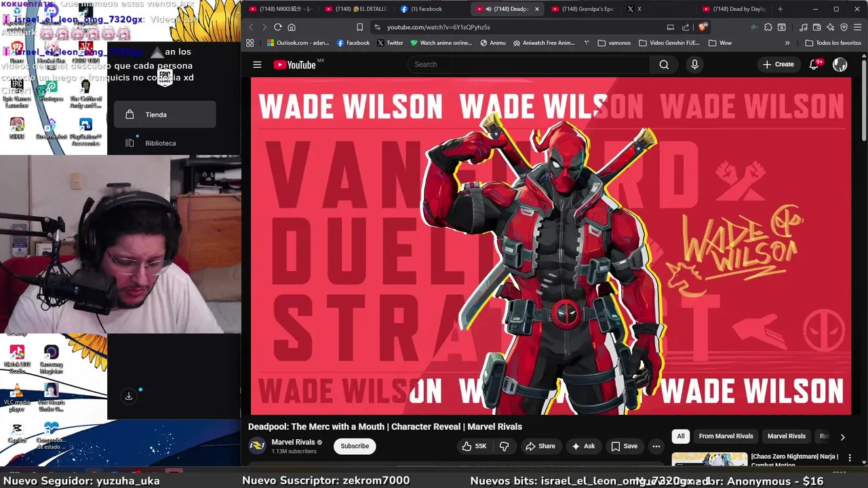Image resolution: width=868 pixels, height=488 pixels.
Task: Switch to Grandpa's Epic browser tab
Action: pos(583,9)
